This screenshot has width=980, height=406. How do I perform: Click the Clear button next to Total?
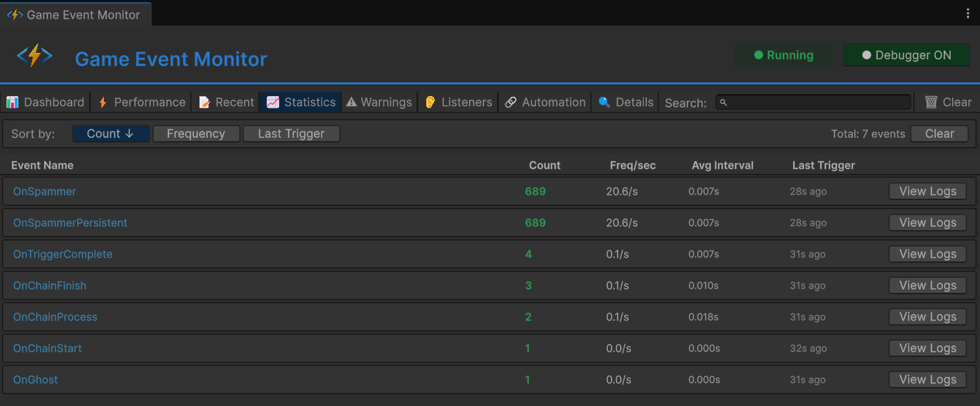[939, 133]
